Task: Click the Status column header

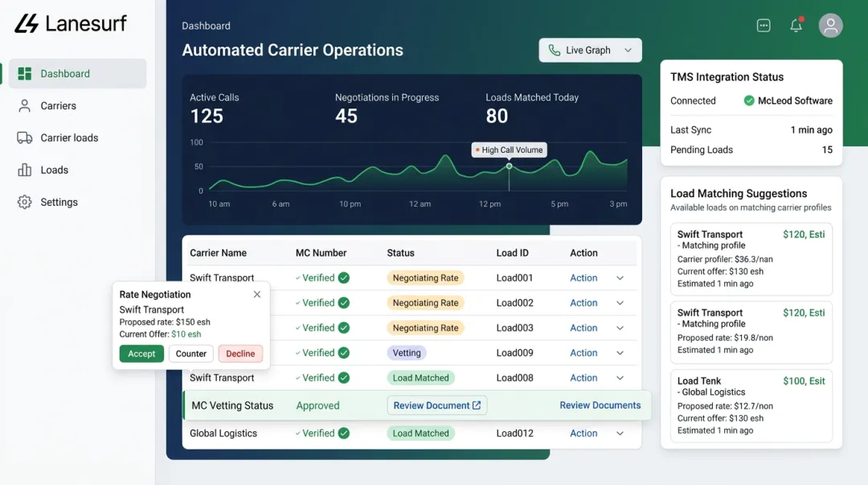Action: (400, 253)
